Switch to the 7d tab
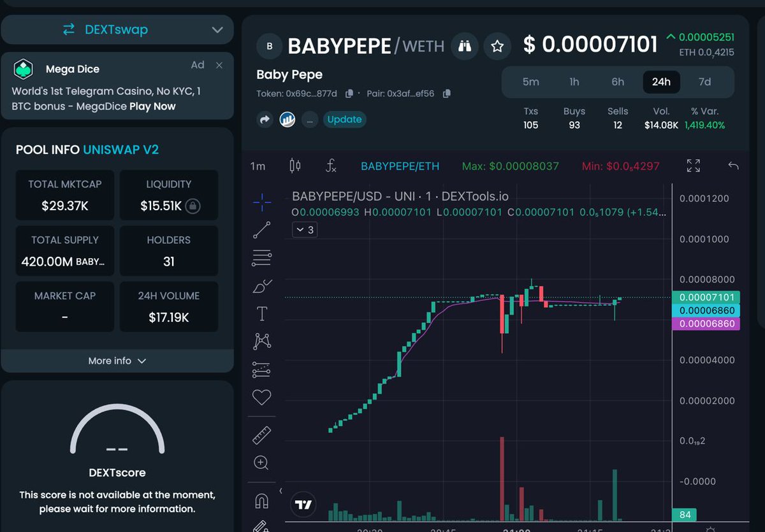The width and height of the screenshot is (765, 532). (x=704, y=82)
